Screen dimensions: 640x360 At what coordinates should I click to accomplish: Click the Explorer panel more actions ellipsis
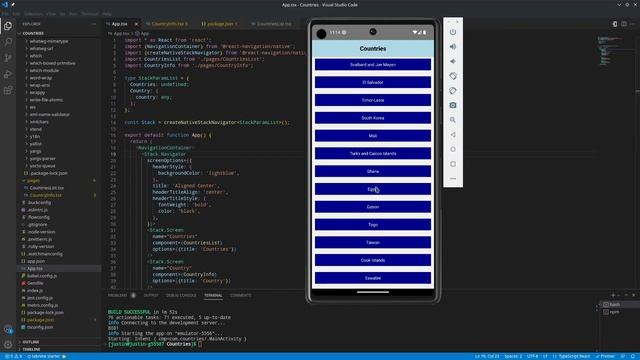(x=93, y=24)
